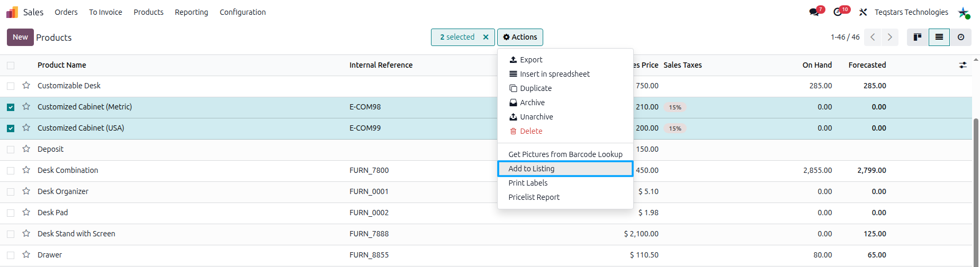Open the To Invoice menu
The image size is (980, 267).
(105, 12)
